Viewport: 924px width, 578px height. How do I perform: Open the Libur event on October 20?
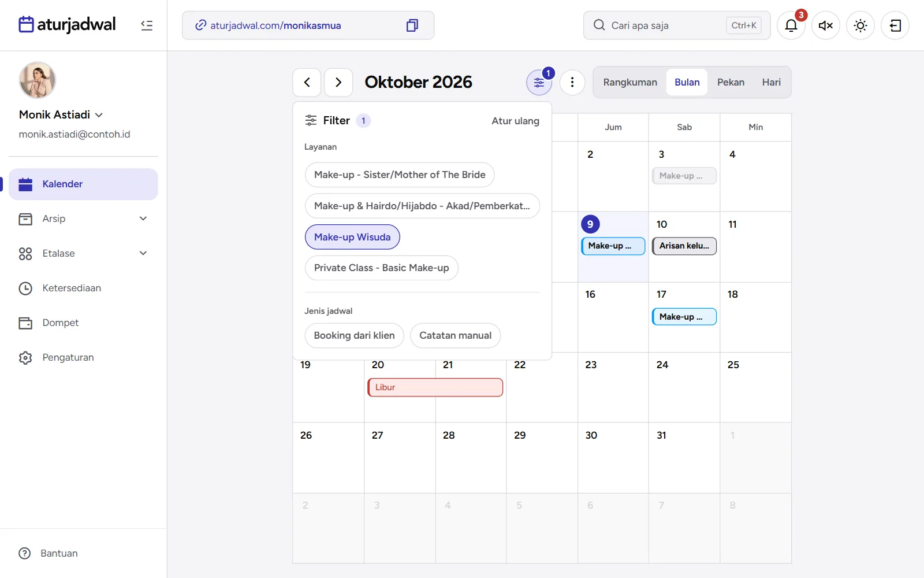(x=435, y=387)
